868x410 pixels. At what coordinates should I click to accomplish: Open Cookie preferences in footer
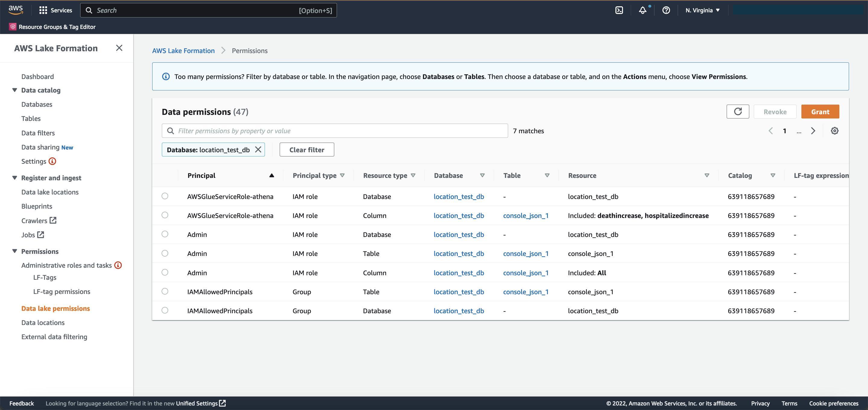[834, 403]
